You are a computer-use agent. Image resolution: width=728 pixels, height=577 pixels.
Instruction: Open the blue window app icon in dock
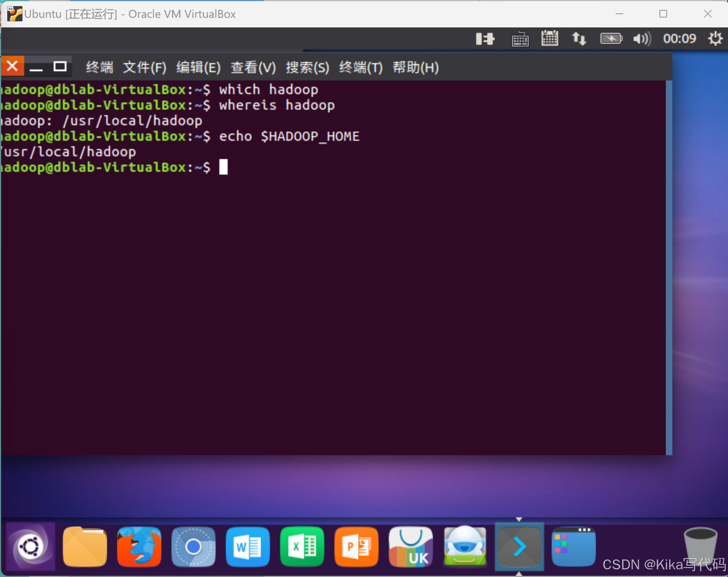click(x=574, y=547)
